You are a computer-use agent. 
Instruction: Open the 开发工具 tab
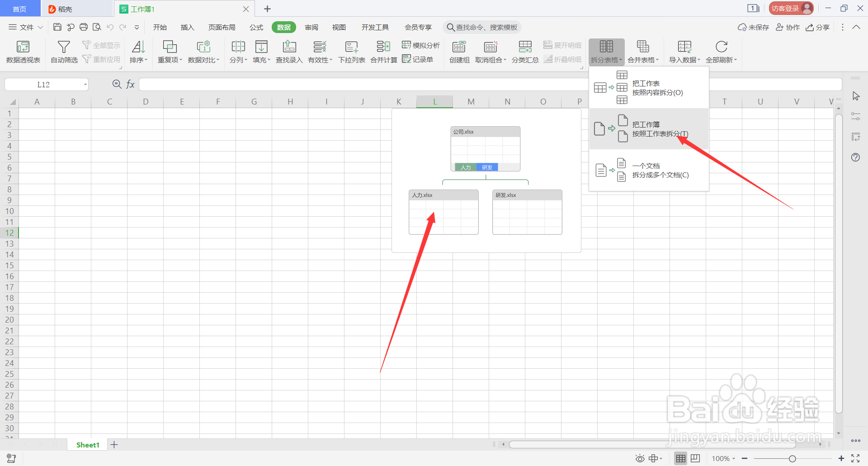[x=375, y=27]
